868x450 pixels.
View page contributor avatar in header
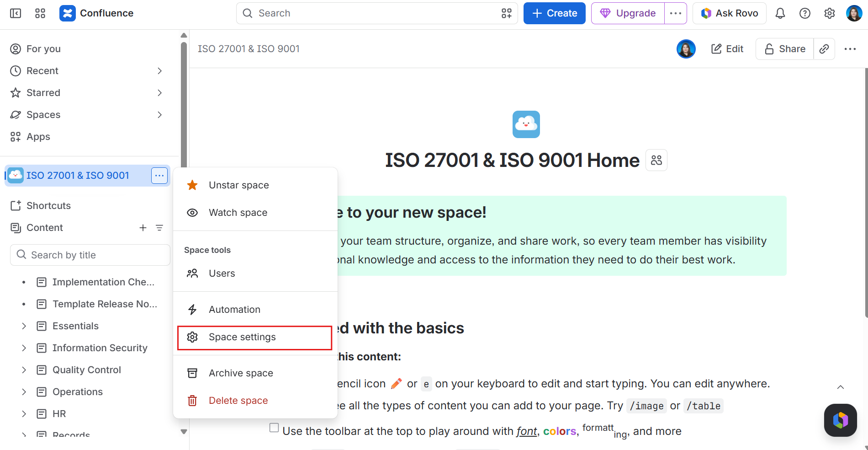click(x=686, y=49)
